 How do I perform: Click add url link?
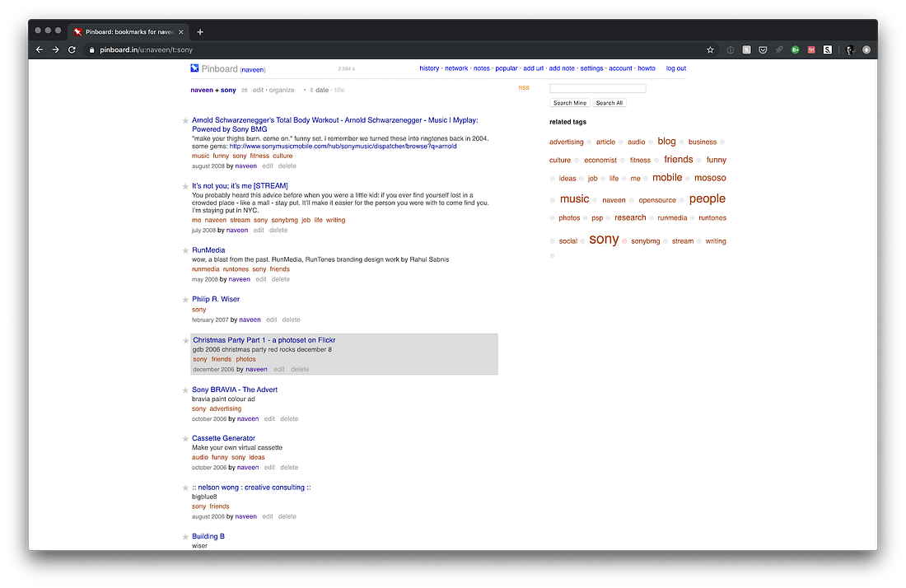pyautogui.click(x=534, y=68)
